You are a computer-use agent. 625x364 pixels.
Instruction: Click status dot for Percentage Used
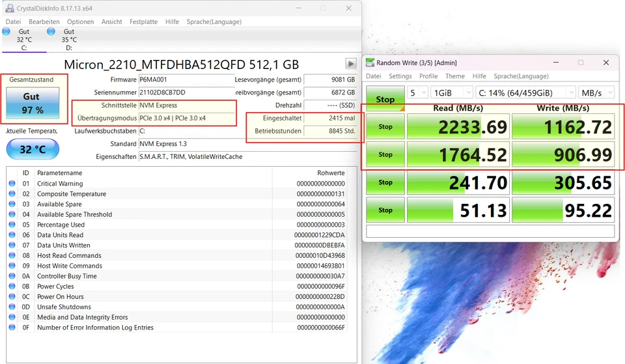[12, 225]
